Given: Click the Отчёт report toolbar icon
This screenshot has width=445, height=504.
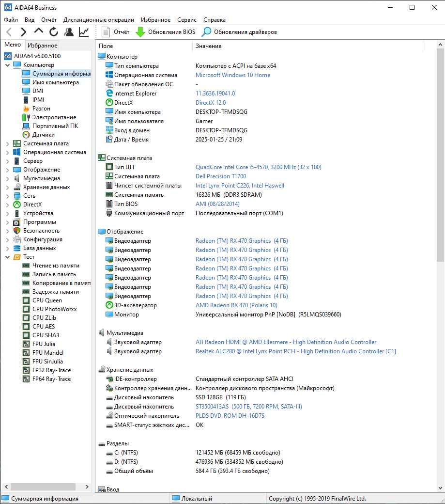Looking at the screenshot, I should click(106, 32).
